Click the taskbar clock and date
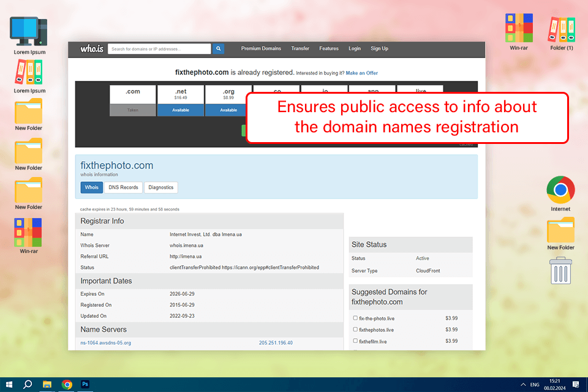588x392 pixels. (555, 385)
